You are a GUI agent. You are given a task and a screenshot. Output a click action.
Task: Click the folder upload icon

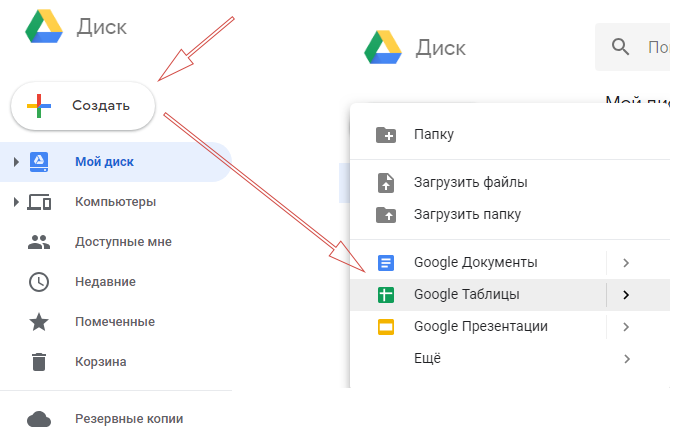[x=386, y=214]
